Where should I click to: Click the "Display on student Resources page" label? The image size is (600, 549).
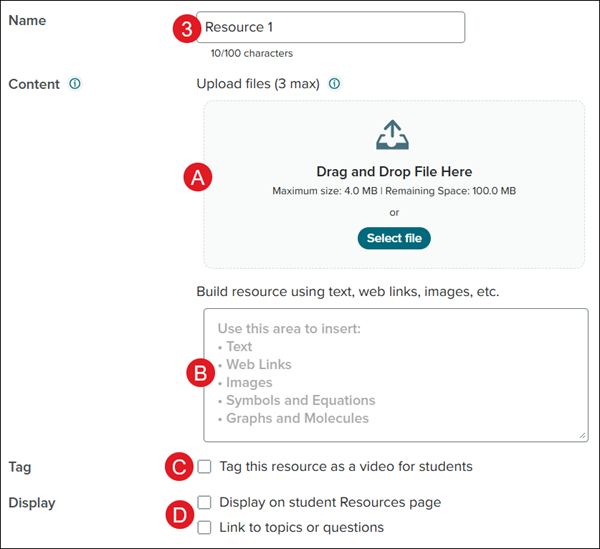329,502
